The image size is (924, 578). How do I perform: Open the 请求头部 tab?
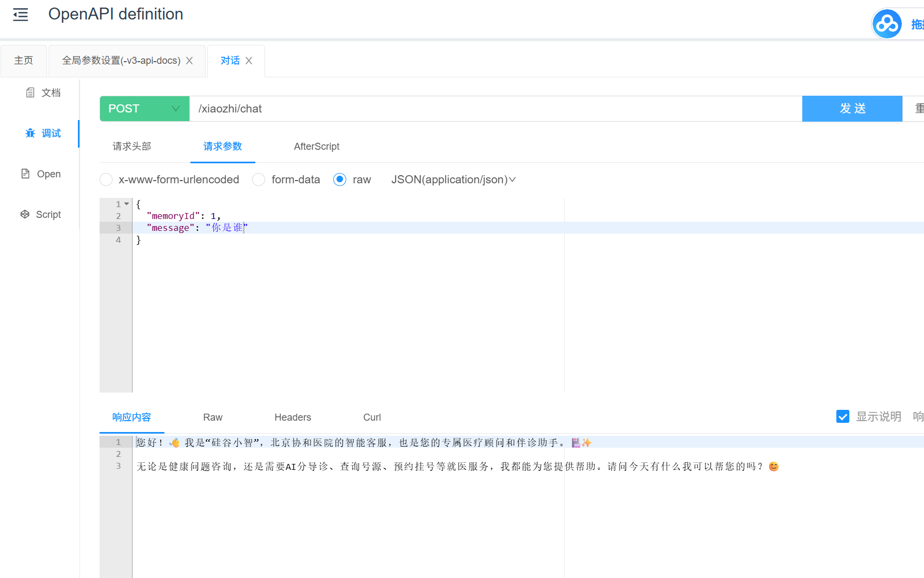[132, 147]
